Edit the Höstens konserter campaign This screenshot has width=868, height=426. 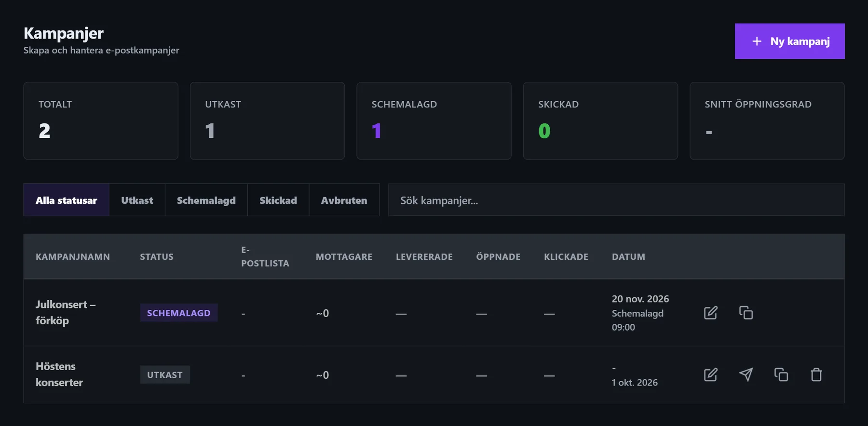[x=710, y=374]
